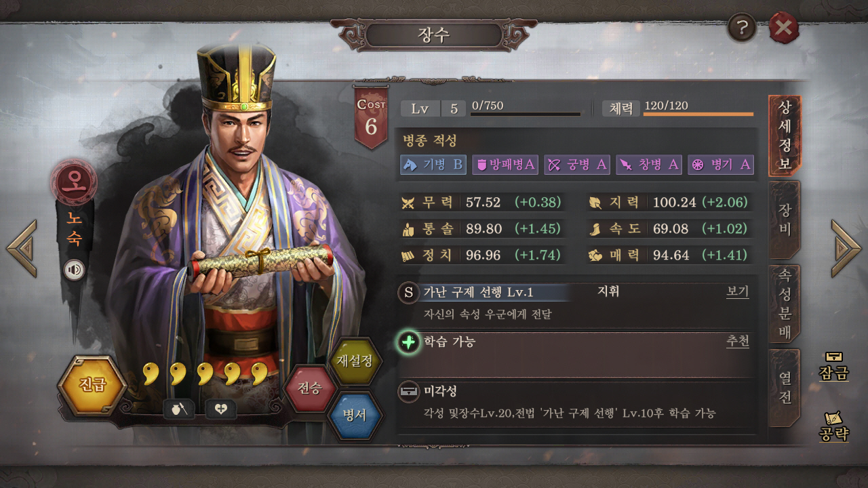868x488 pixels.
Task: Click the 추천 recommendation link
Action: tap(737, 342)
